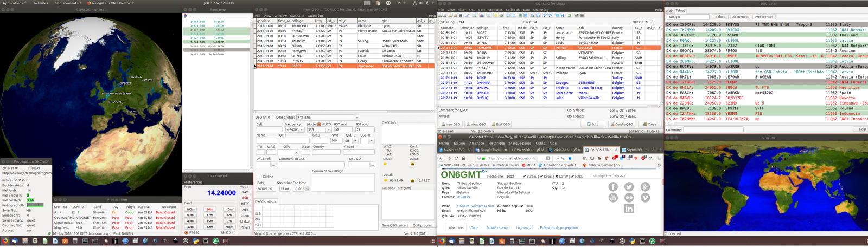Open Online log menu in New QSO window
Image resolution: width=868 pixels, height=247 pixels.
coord(315,16)
